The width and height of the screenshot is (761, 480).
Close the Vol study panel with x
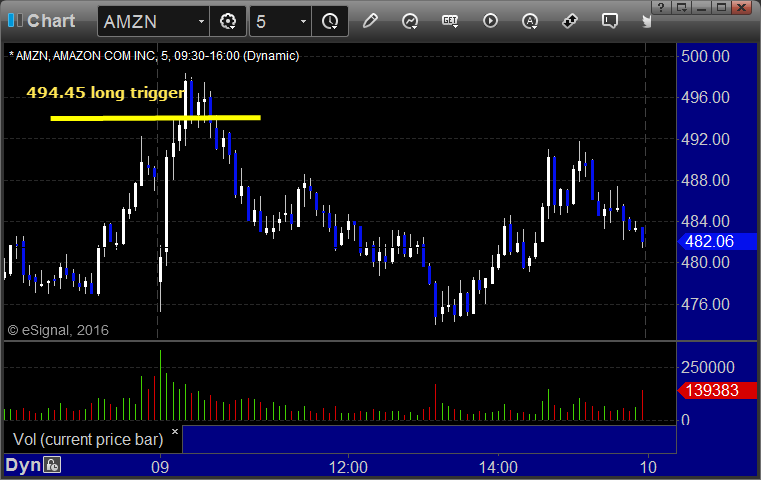tap(175, 431)
